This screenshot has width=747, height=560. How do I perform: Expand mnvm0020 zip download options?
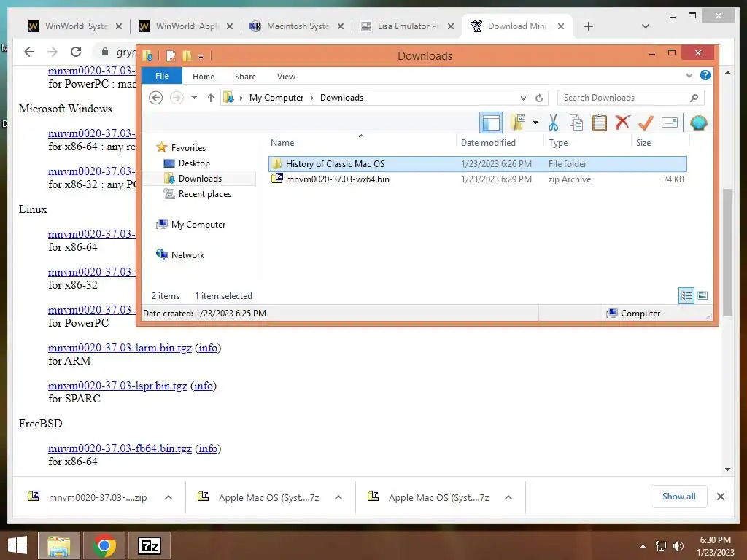[169, 497]
